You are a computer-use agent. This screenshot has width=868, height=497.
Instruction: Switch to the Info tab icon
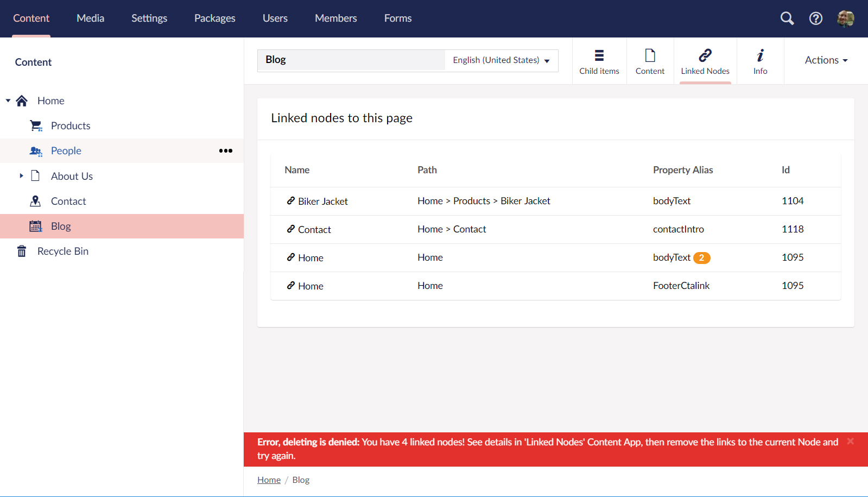[760, 55]
